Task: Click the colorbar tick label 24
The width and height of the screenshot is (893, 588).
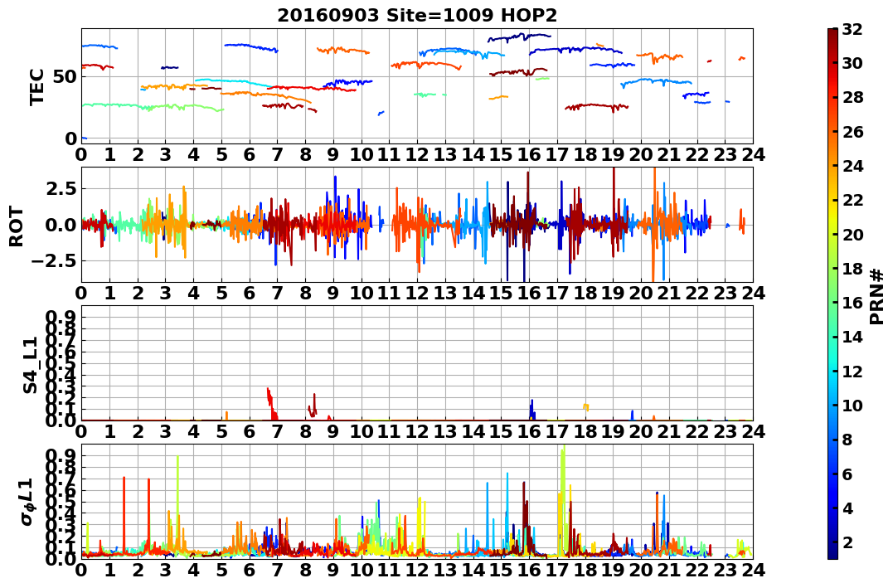Action: pyautogui.click(x=852, y=166)
